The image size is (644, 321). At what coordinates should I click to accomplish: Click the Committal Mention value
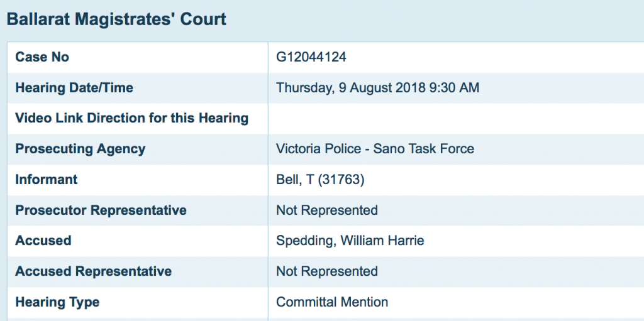click(x=332, y=302)
